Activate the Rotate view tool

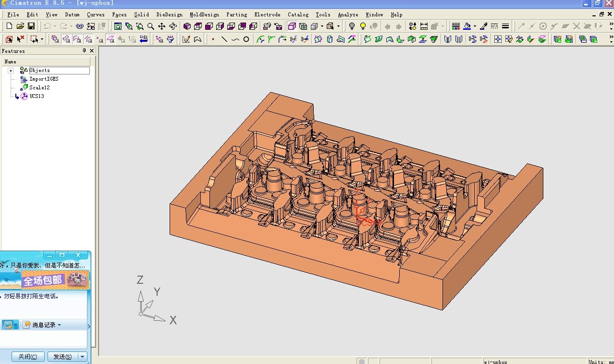pos(173,26)
